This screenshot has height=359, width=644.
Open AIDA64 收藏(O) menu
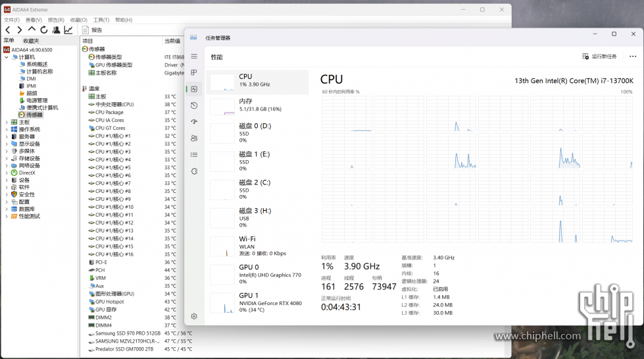coord(78,20)
